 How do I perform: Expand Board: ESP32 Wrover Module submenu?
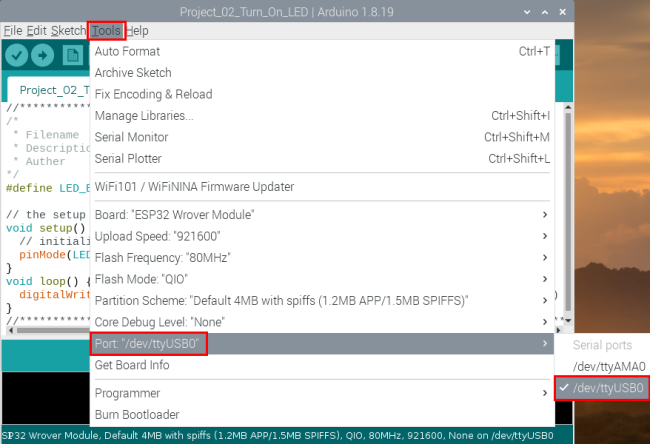coord(322,215)
